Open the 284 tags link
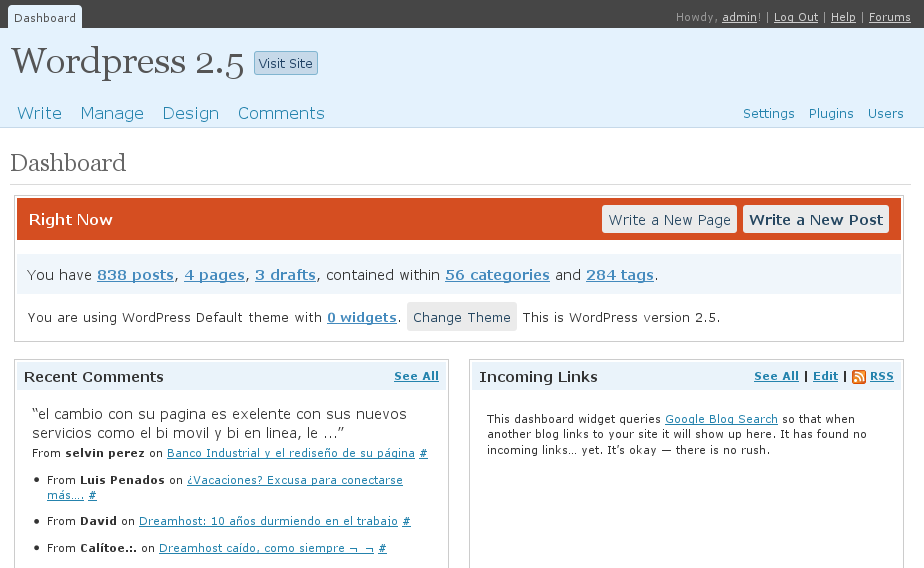 (x=620, y=275)
